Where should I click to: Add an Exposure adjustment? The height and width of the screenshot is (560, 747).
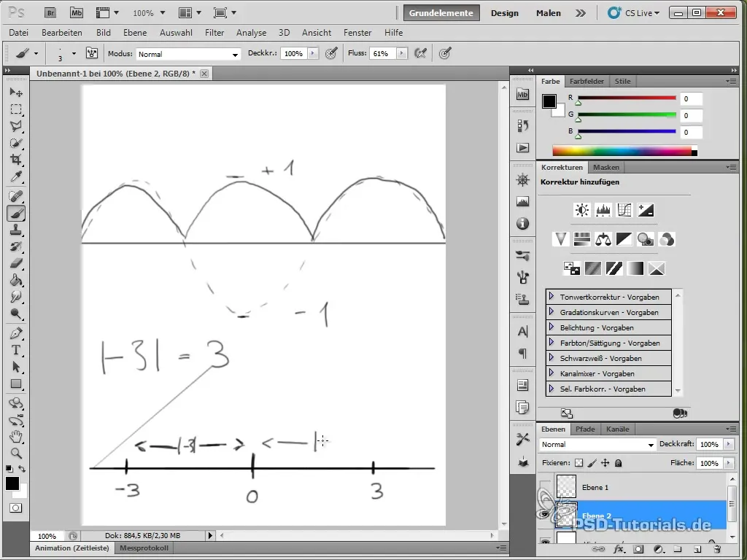click(x=646, y=210)
